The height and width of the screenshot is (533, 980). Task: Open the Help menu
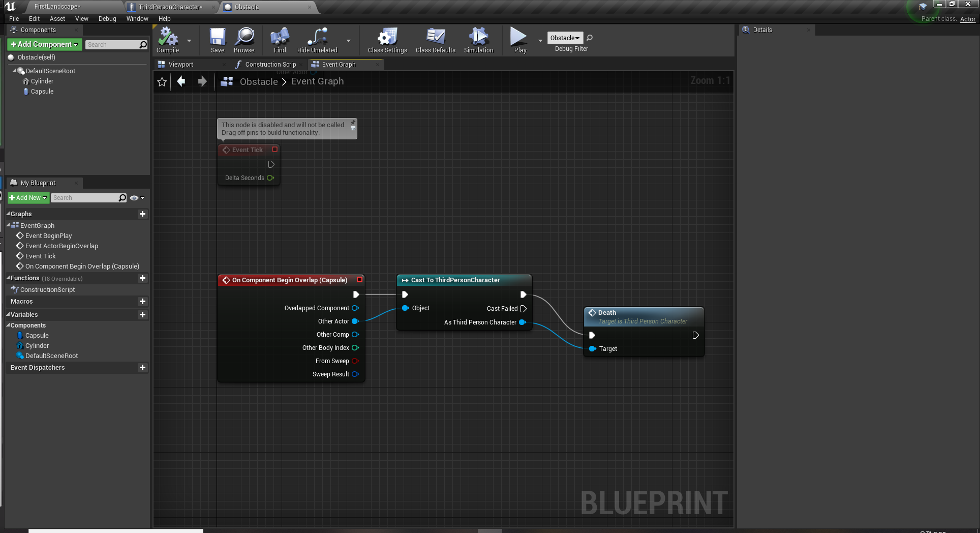pos(164,19)
